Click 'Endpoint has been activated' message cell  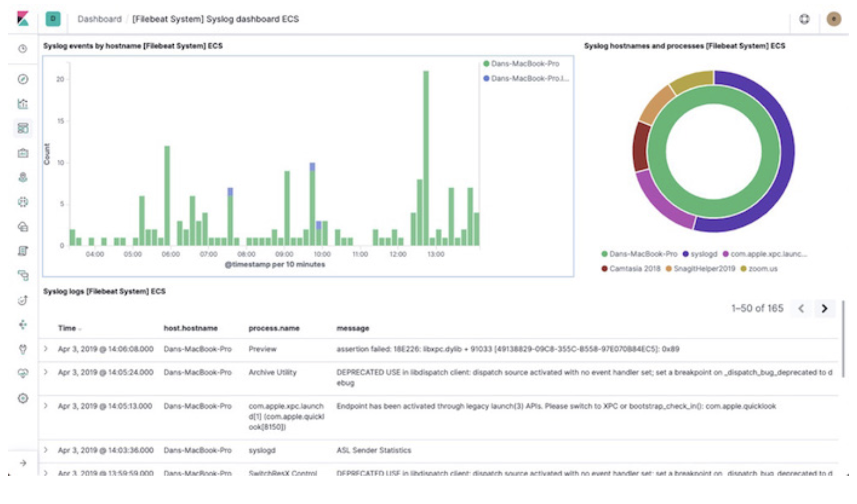[x=556, y=406]
